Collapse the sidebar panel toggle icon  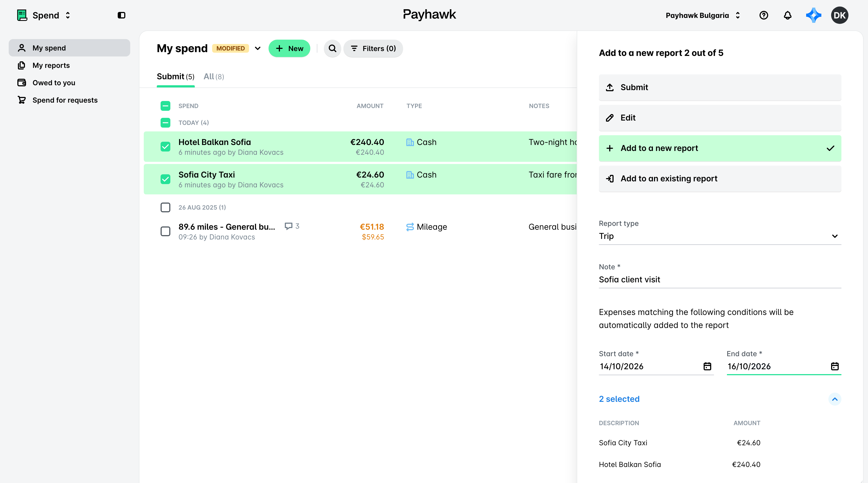(121, 15)
